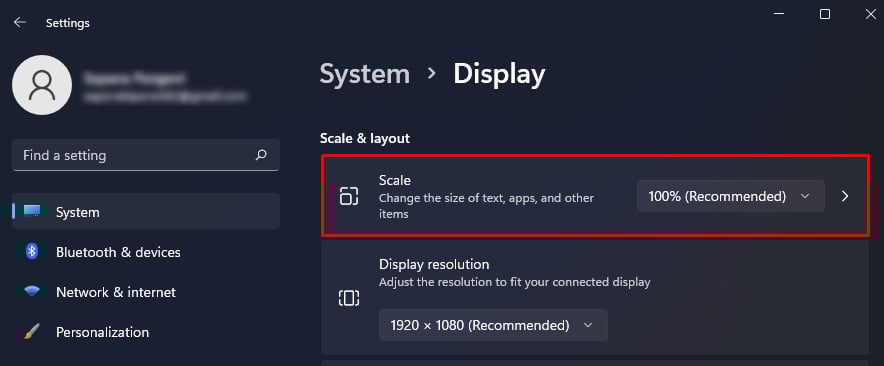Go to Network & internet

click(146, 292)
